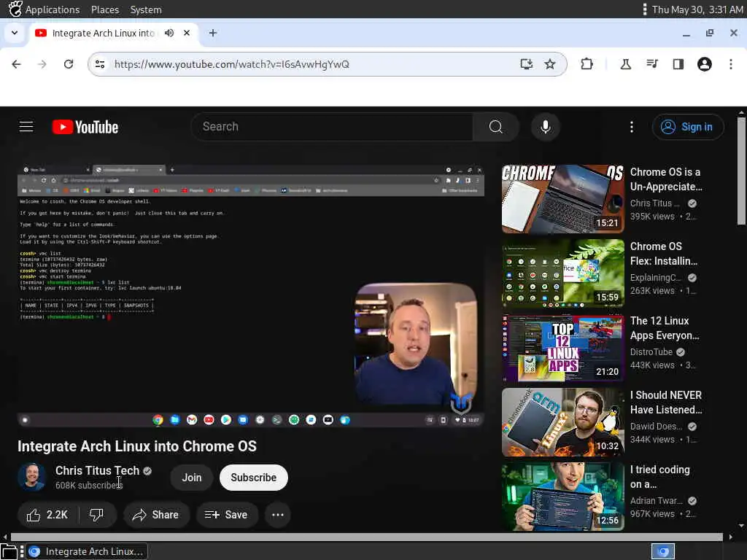Open Chrome OS Flex Installing video thumbnail

[562, 273]
